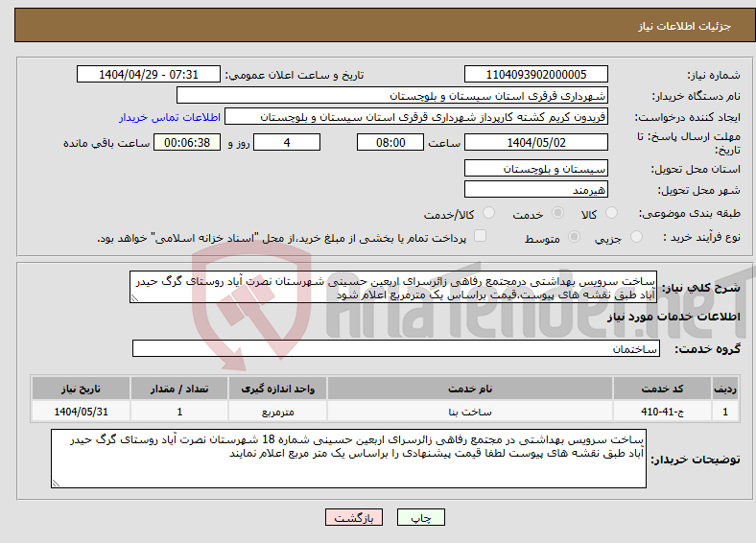Image resolution: width=756 pixels, height=543 pixels.
Task: Click the resize grip of توضیحات خریدار textarea
Action: point(56,484)
